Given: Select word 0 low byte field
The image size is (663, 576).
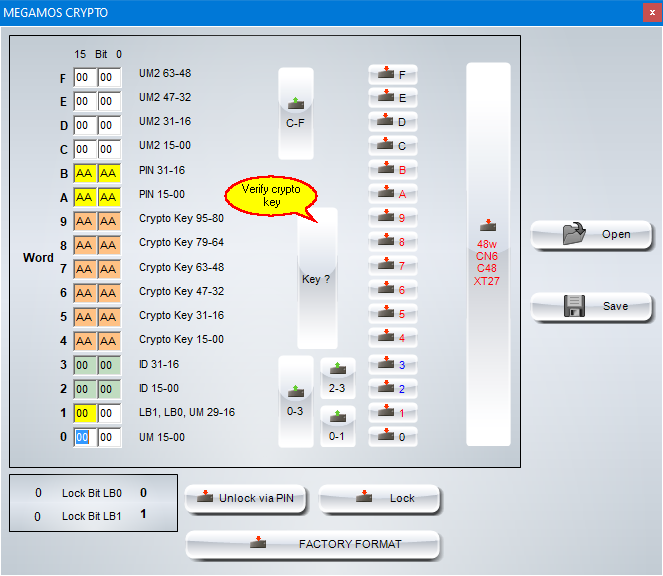Looking at the screenshot, I should [x=110, y=437].
